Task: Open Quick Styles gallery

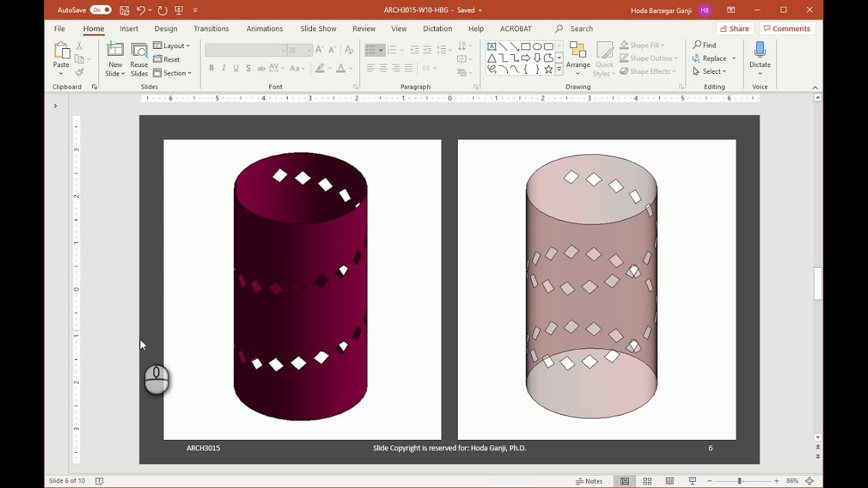Action: tap(604, 60)
